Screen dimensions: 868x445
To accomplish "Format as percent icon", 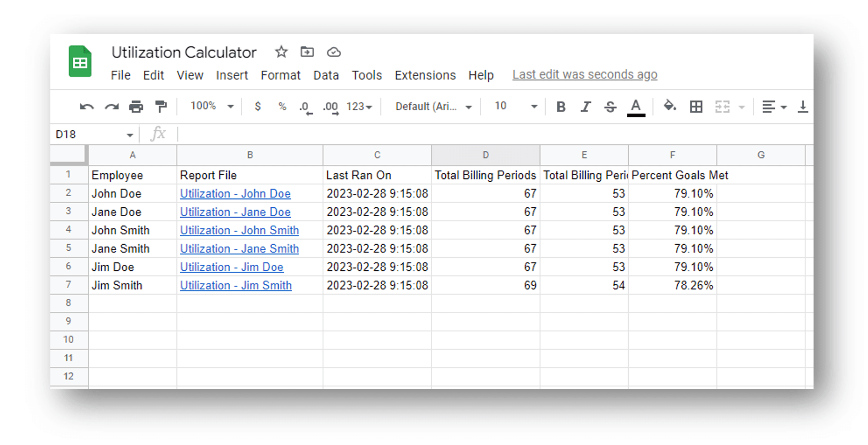I will point(282,107).
